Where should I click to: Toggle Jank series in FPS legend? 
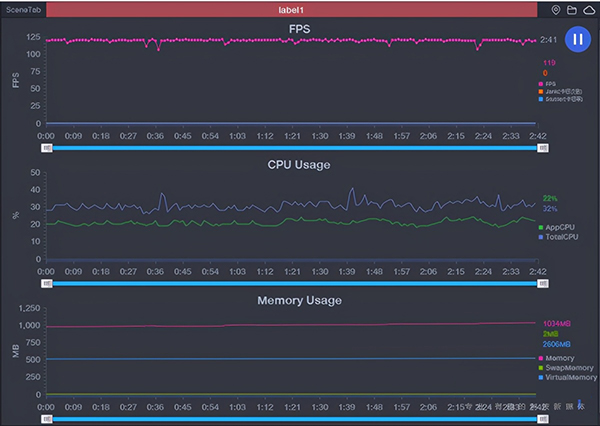click(x=555, y=91)
